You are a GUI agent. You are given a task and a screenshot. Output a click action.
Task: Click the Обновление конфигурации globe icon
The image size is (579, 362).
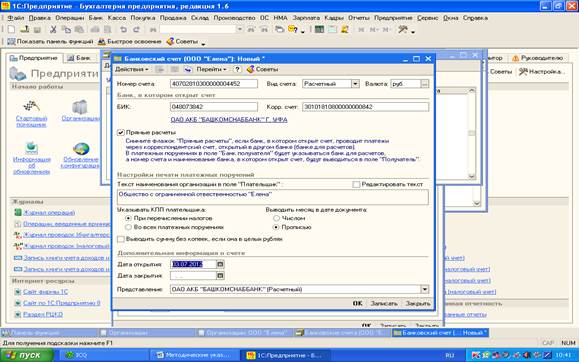[81, 148]
